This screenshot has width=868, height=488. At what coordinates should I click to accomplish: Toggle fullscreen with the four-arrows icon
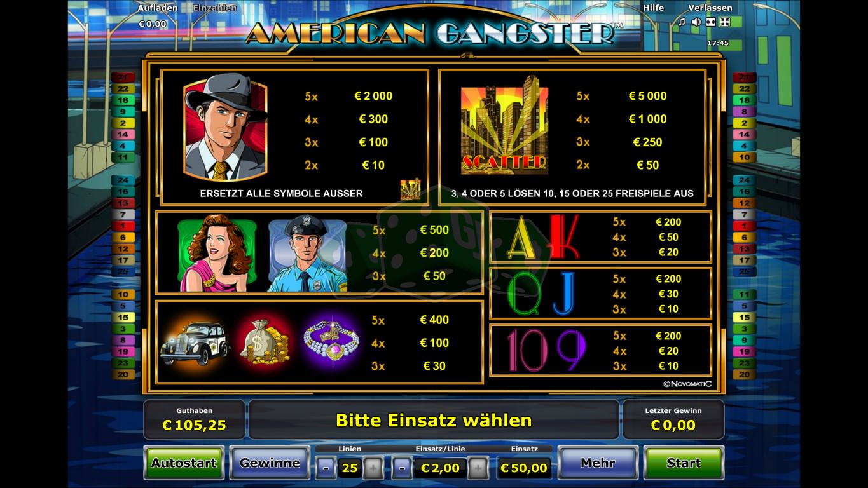[724, 22]
